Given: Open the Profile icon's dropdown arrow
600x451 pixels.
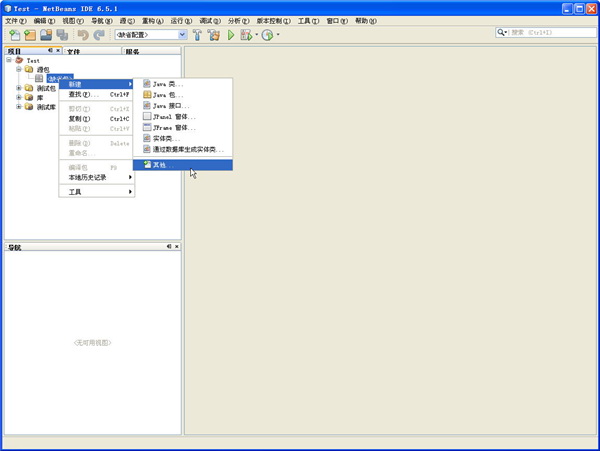Looking at the screenshot, I should 278,34.
